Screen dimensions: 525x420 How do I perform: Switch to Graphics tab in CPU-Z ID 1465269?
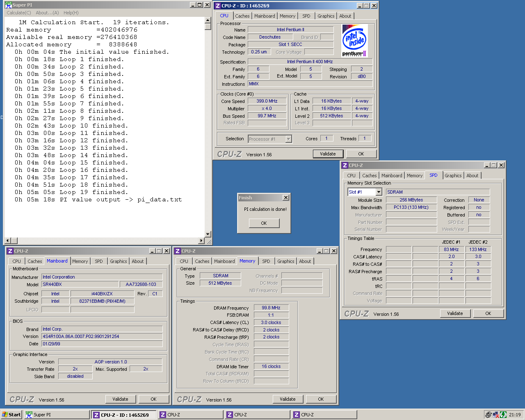(326, 16)
